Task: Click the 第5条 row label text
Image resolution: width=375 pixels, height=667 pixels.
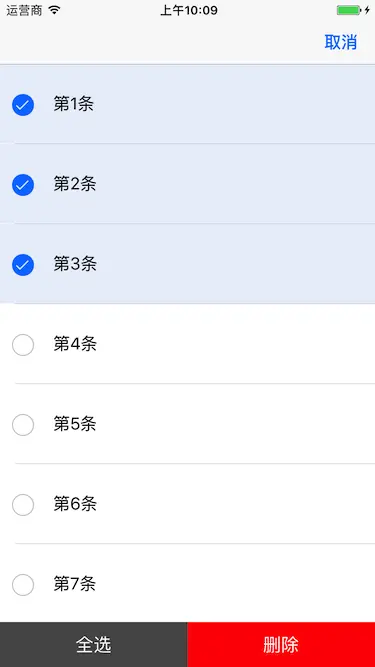Action: (x=75, y=424)
